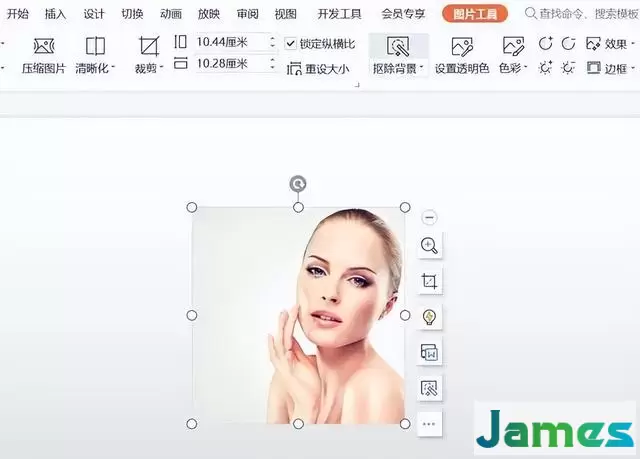Click the Reset Size (重设大小) button

(318, 69)
